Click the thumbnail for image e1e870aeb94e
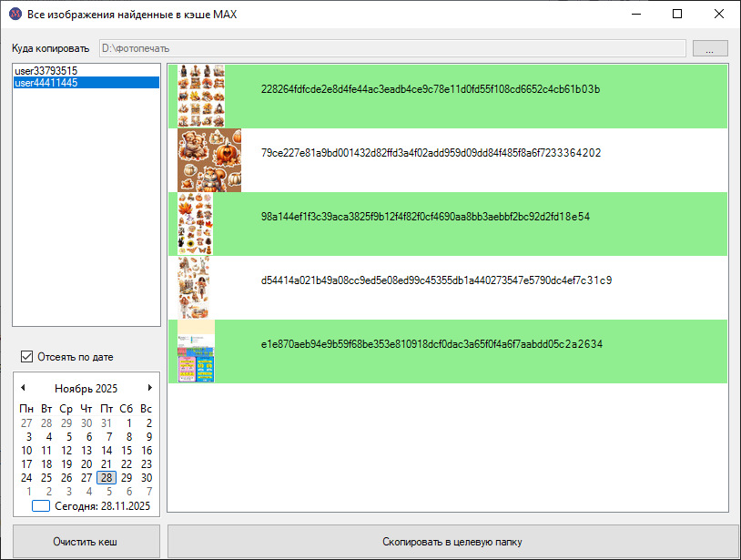The width and height of the screenshot is (741, 560). click(196, 351)
